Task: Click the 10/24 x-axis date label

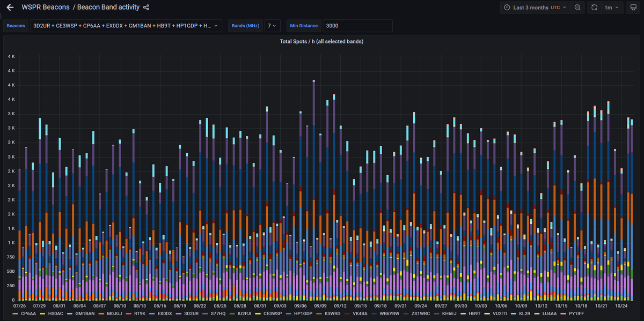Action: click(x=621, y=305)
